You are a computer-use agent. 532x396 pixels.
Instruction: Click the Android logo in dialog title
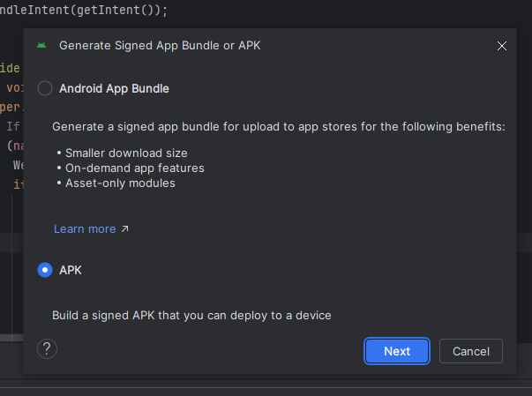(x=41, y=45)
